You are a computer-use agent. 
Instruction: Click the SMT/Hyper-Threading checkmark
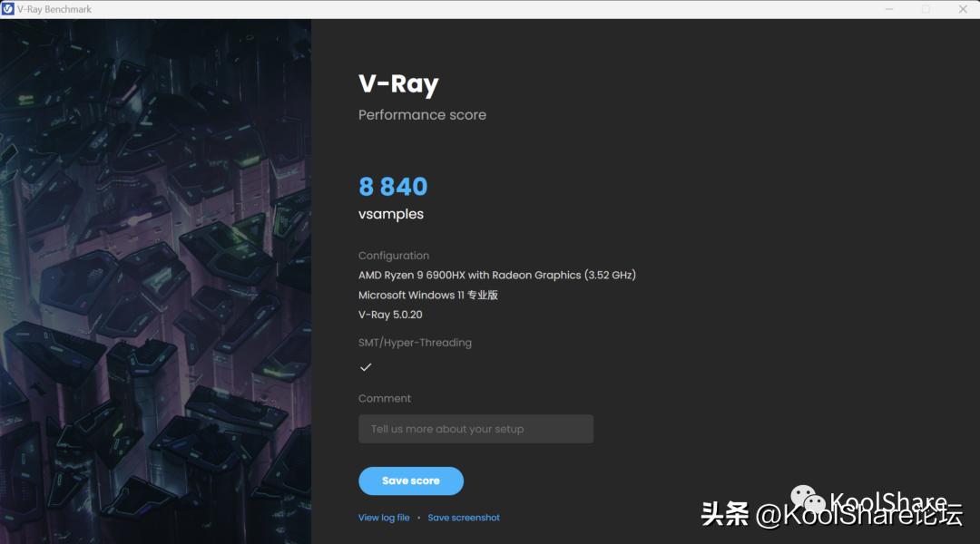point(366,367)
